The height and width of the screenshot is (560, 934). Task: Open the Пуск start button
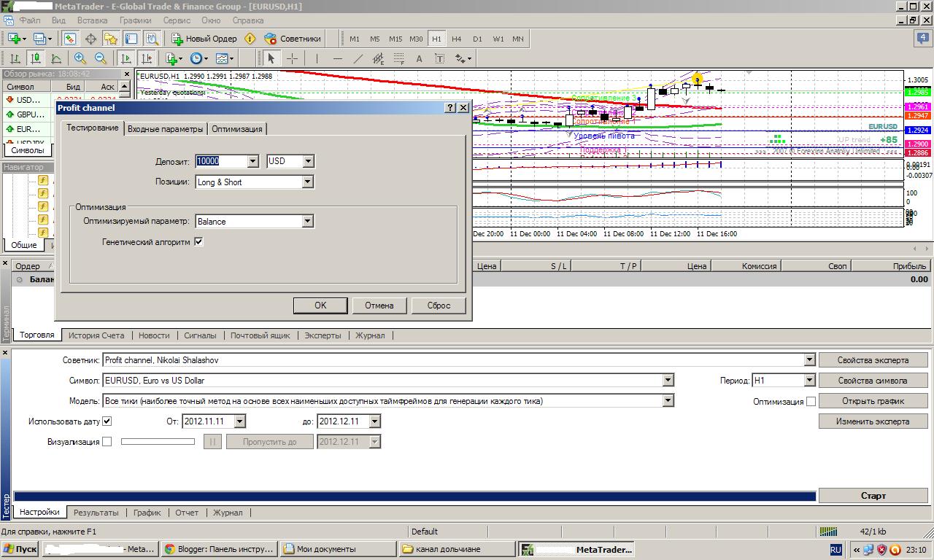[20, 549]
